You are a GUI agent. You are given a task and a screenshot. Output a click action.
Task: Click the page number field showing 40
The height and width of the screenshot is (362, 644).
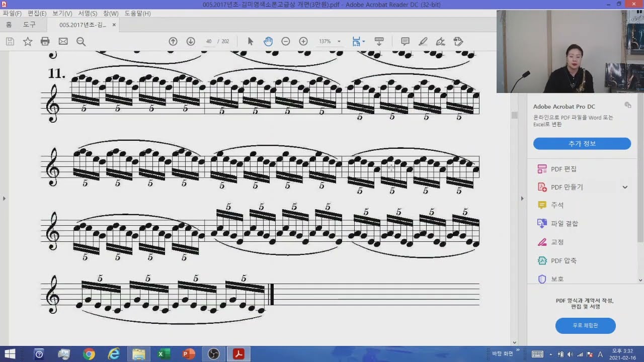pos(209,41)
